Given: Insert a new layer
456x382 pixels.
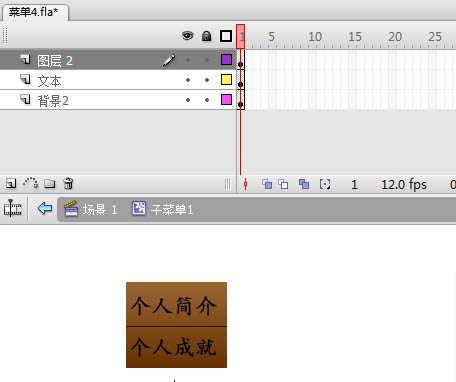Looking at the screenshot, I should point(11,184).
